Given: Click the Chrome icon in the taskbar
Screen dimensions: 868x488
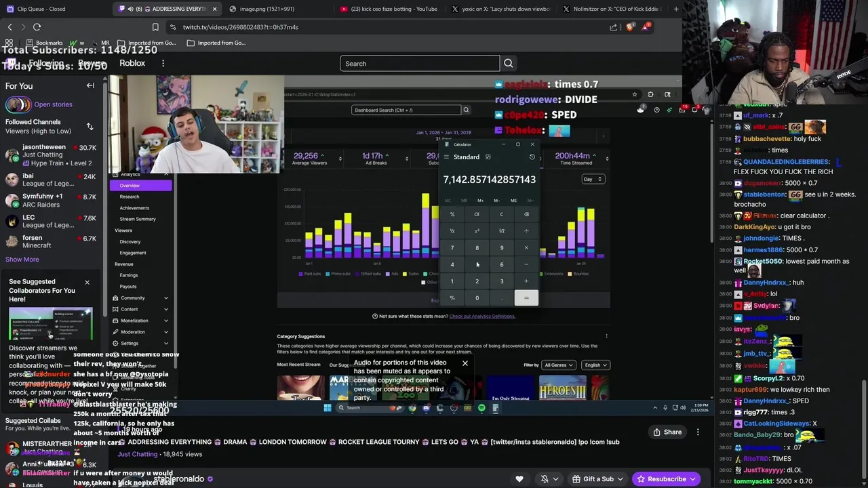Looking at the screenshot, I should (412, 408).
